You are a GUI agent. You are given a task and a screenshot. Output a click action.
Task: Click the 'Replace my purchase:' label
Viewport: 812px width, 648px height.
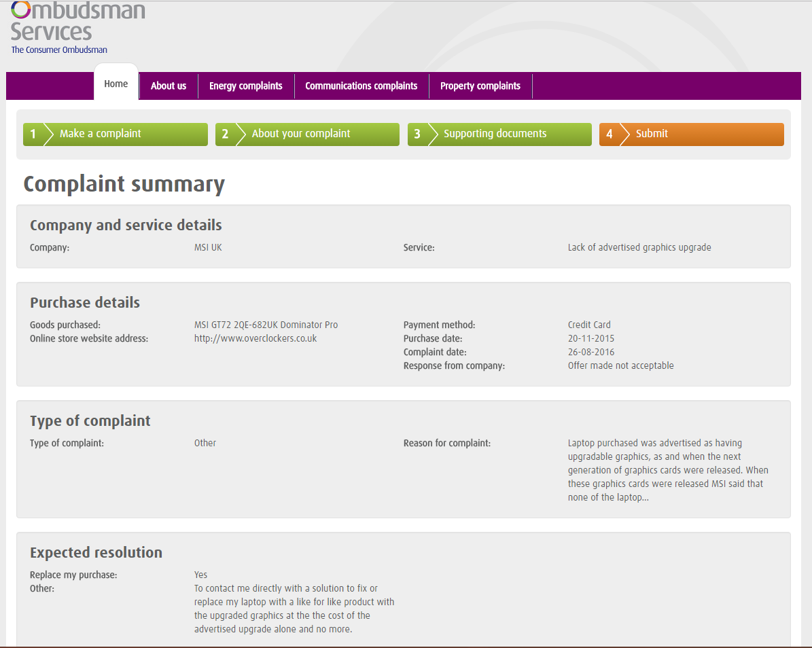[73, 575]
